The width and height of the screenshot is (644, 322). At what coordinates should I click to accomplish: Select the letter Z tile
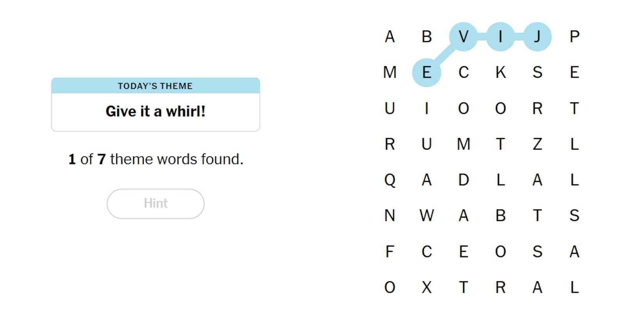tap(537, 144)
